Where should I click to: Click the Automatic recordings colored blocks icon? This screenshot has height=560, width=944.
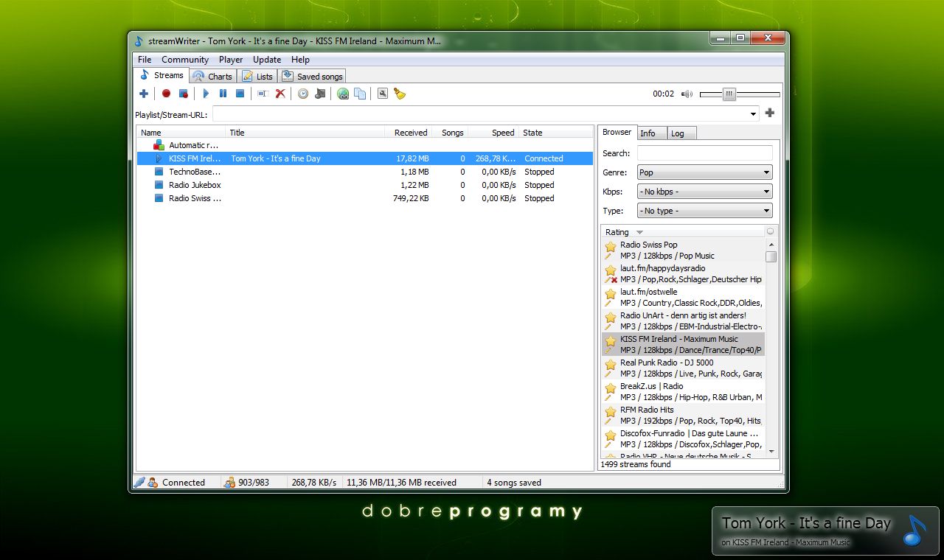click(159, 145)
